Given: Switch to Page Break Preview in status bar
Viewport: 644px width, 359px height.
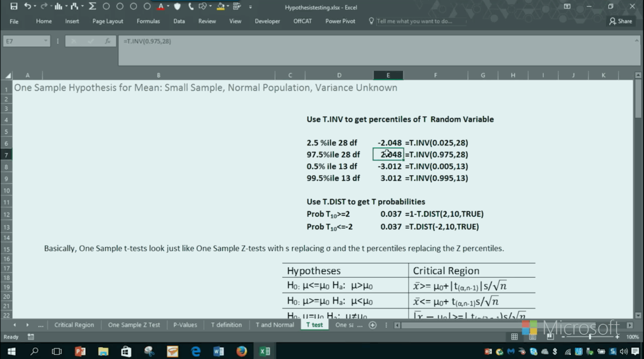Looking at the screenshot, I should 550,337.
